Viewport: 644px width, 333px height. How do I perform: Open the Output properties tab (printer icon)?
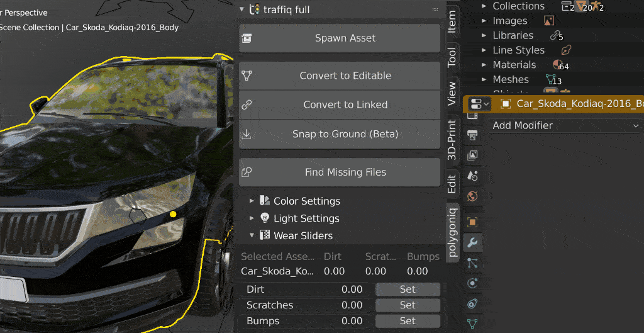tap(472, 135)
